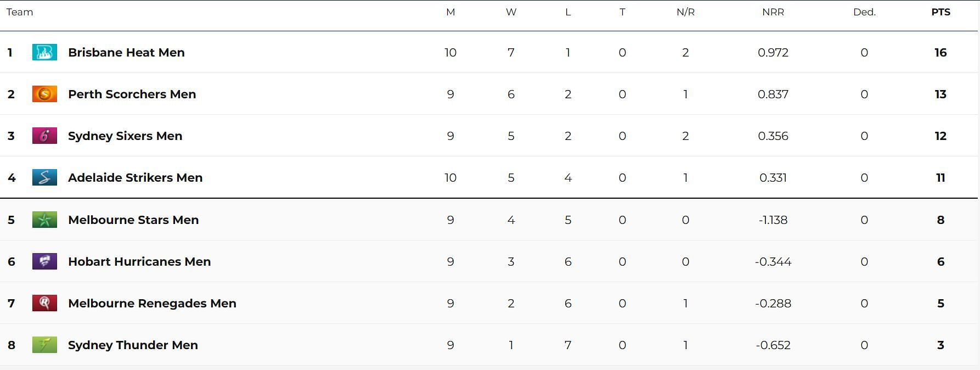Click the Perth Scorchers team logo
The image size is (980, 370).
tap(44, 94)
